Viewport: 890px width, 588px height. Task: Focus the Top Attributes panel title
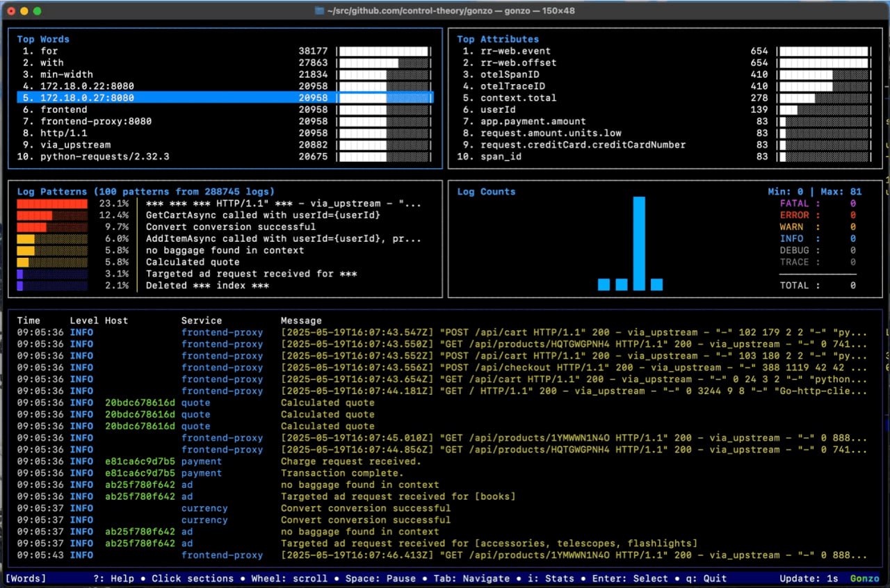click(x=497, y=39)
